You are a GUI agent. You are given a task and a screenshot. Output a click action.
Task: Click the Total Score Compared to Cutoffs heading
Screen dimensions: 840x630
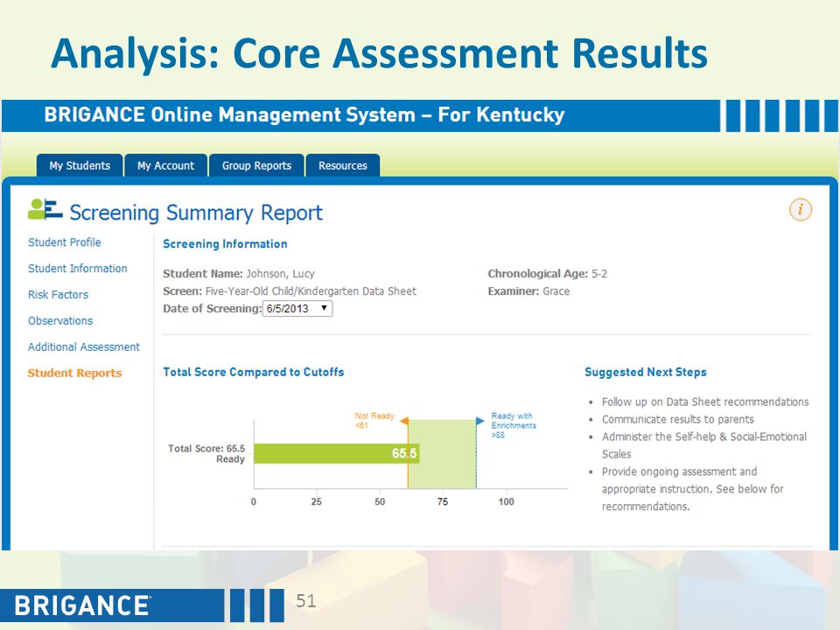point(254,372)
